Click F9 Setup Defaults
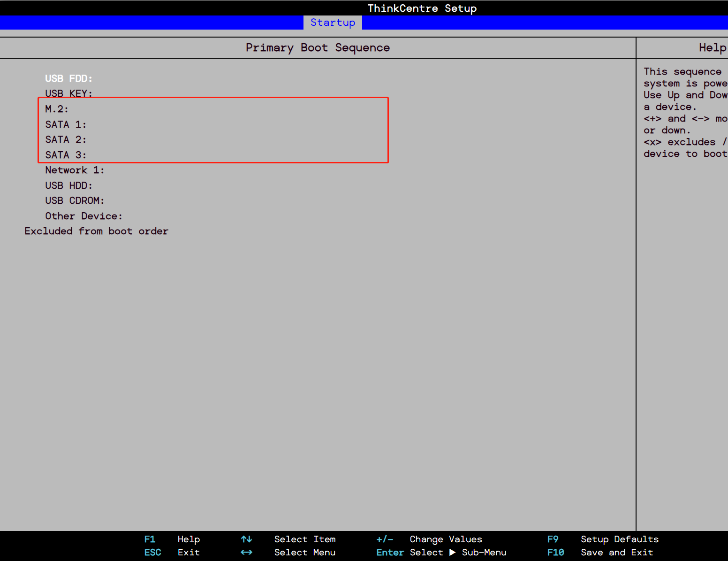Image resolution: width=728 pixels, height=561 pixels. point(603,539)
